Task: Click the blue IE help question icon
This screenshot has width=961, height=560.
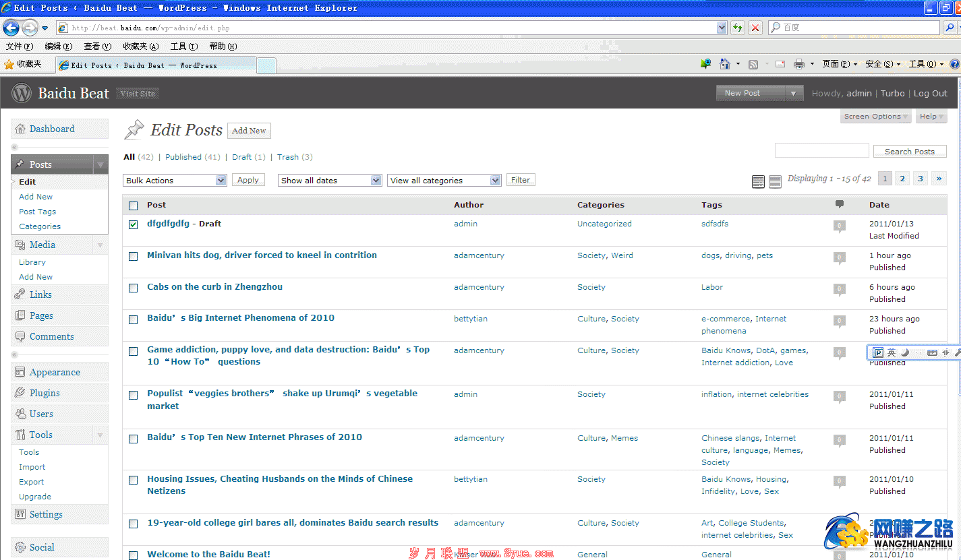Action: tap(955, 64)
